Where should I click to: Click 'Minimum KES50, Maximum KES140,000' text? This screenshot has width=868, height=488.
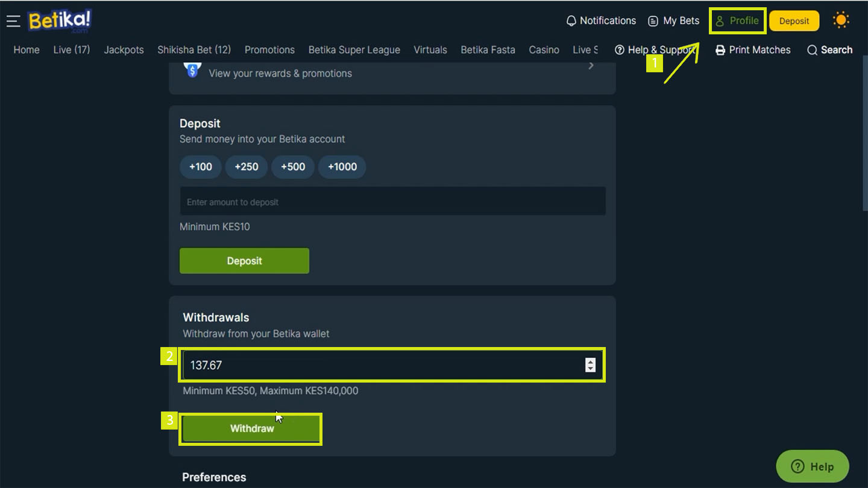271,391
